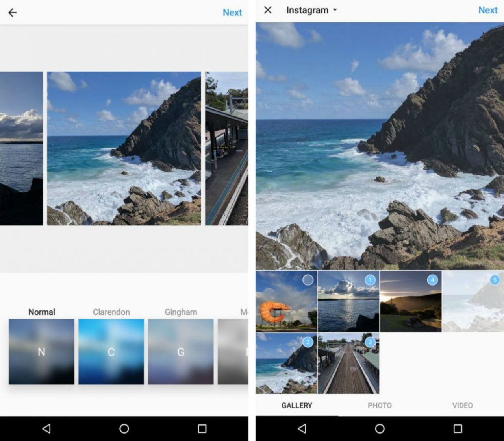This screenshot has width=504, height=441.
Task: Switch to the VIDEO tab
Action: click(x=462, y=405)
